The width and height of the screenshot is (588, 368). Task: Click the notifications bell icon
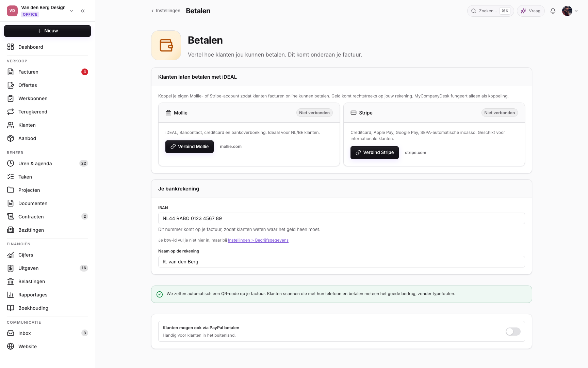(x=553, y=11)
